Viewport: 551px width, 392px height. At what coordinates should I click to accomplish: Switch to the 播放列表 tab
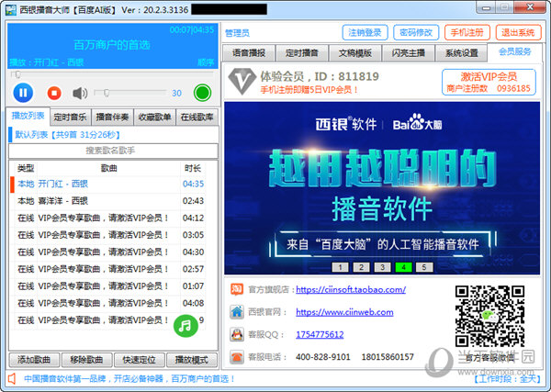(28, 116)
